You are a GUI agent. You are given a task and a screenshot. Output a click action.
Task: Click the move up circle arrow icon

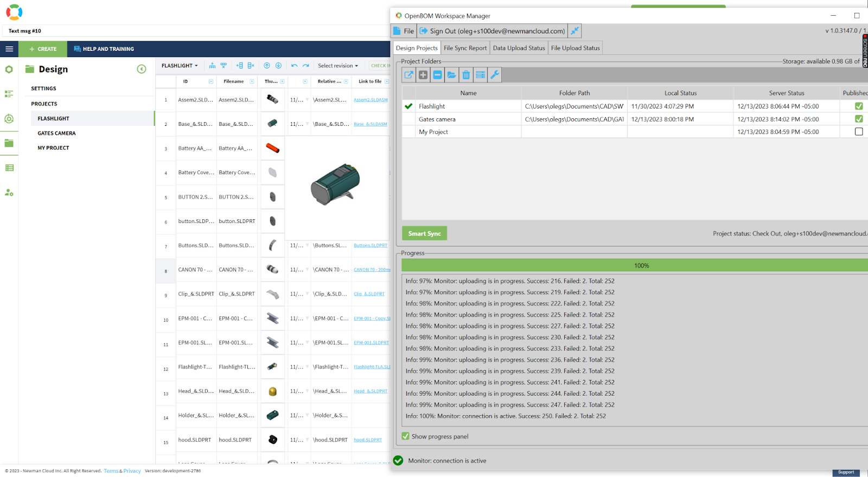click(267, 66)
